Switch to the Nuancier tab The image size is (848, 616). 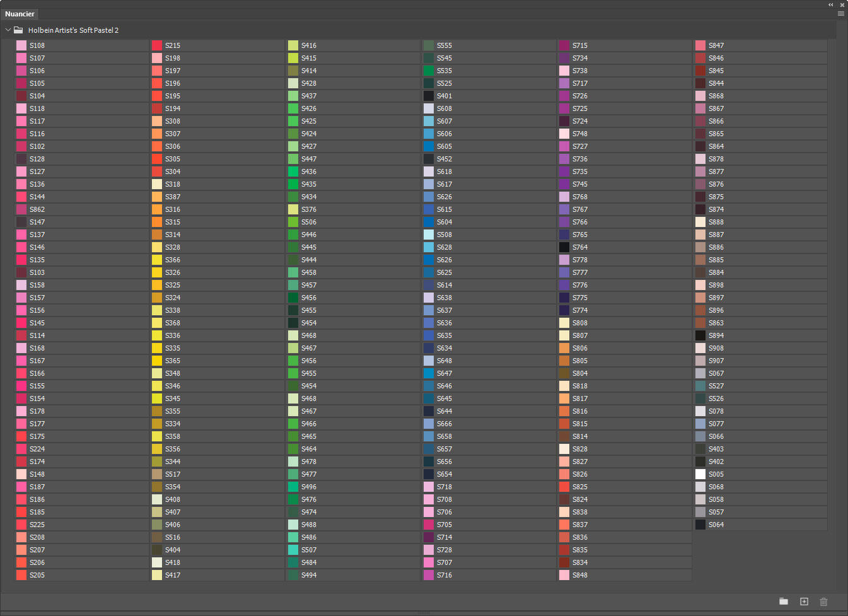(x=20, y=14)
